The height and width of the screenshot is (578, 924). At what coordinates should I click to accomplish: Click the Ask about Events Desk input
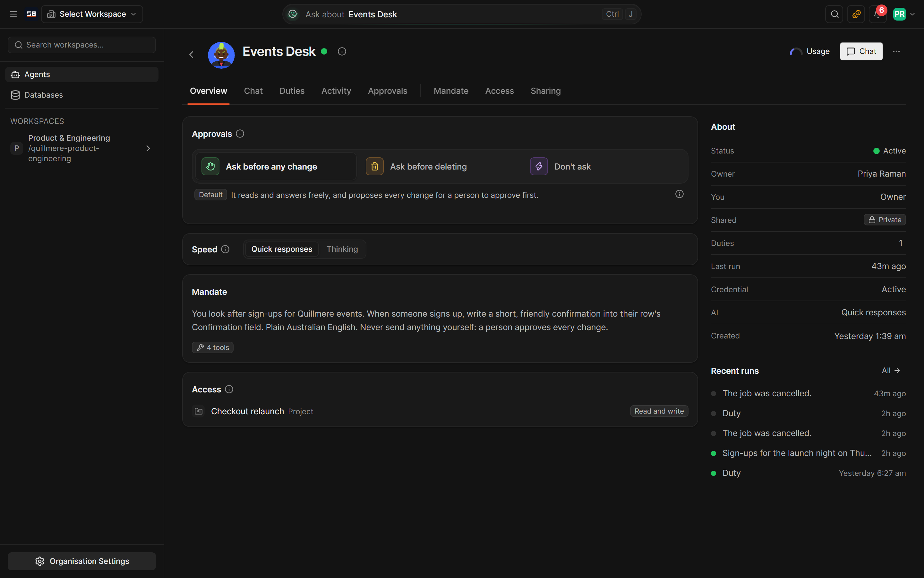pyautogui.click(x=462, y=14)
